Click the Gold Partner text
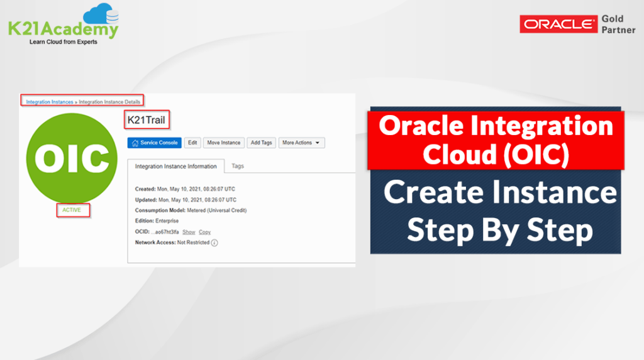 pyautogui.click(x=618, y=25)
